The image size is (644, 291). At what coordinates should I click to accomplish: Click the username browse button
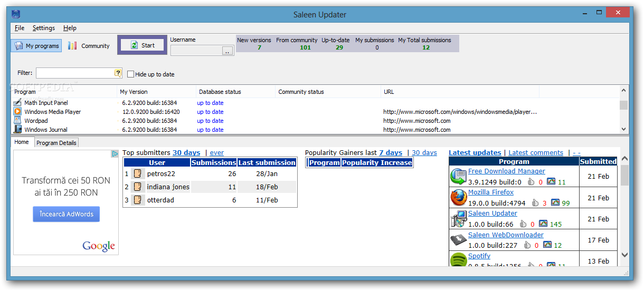(x=228, y=51)
